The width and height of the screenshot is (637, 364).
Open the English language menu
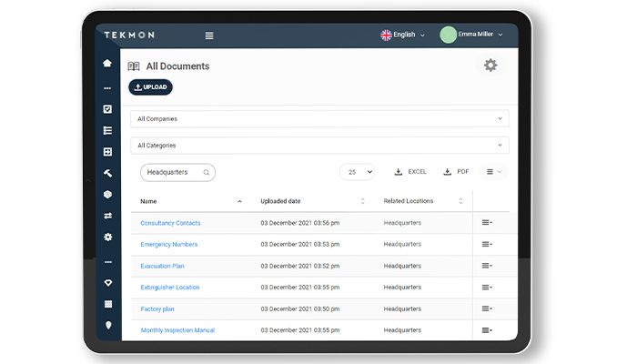click(x=402, y=35)
